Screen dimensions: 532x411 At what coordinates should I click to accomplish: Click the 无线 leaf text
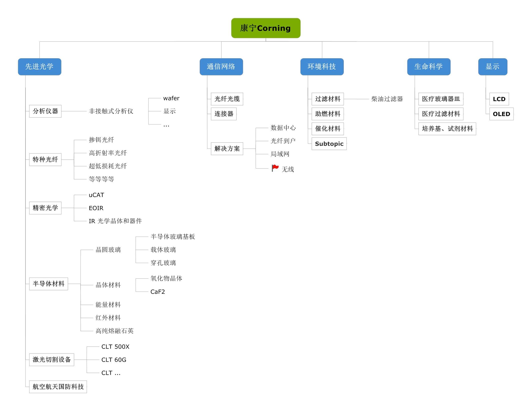288,169
